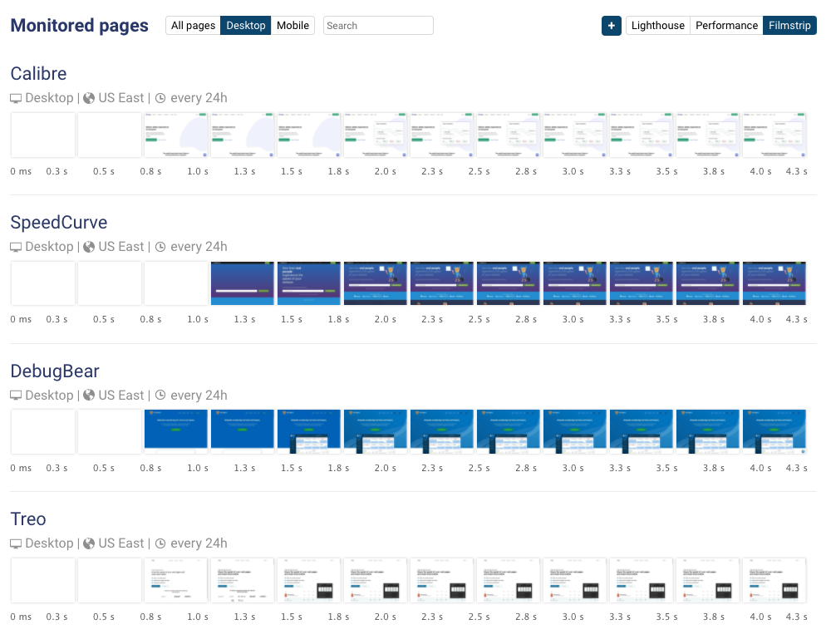Show All pages in the device filter
Screen dimensions: 826x644
tap(193, 26)
